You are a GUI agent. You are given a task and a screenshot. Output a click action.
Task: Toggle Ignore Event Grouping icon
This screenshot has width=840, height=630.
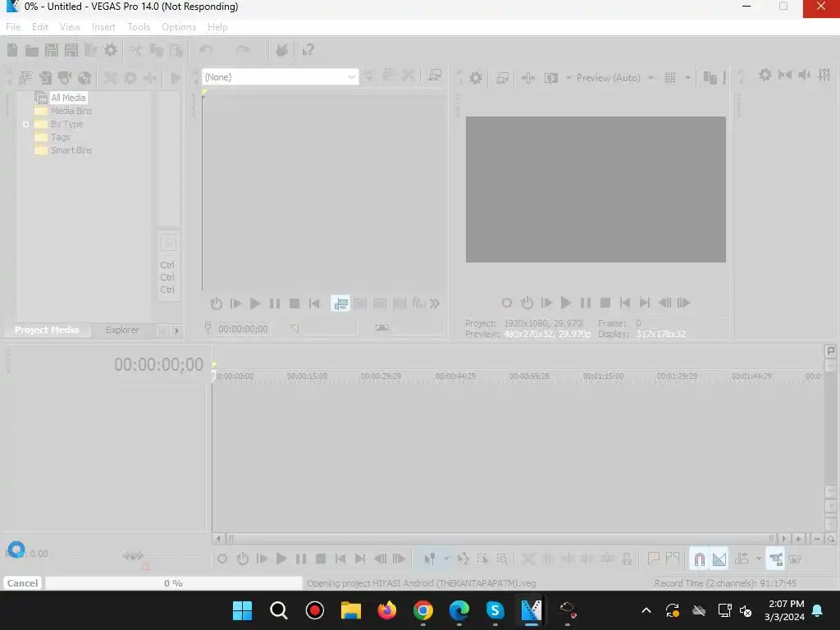(x=795, y=559)
